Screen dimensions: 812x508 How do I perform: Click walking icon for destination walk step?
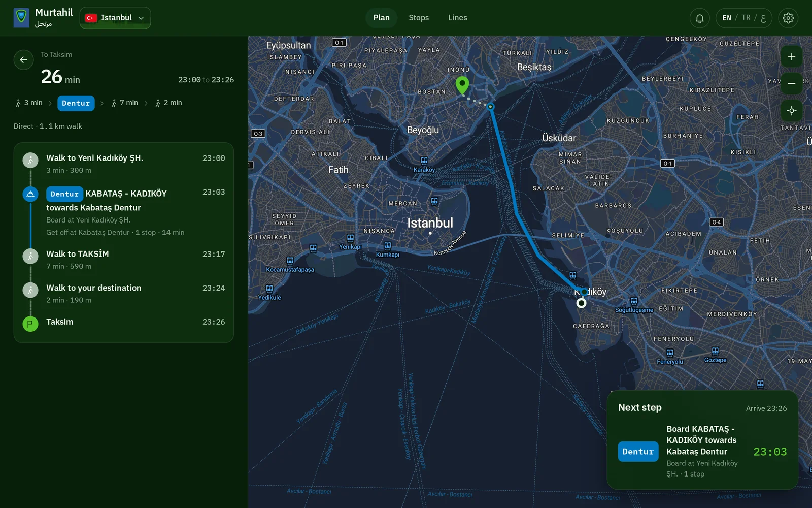tap(30, 290)
